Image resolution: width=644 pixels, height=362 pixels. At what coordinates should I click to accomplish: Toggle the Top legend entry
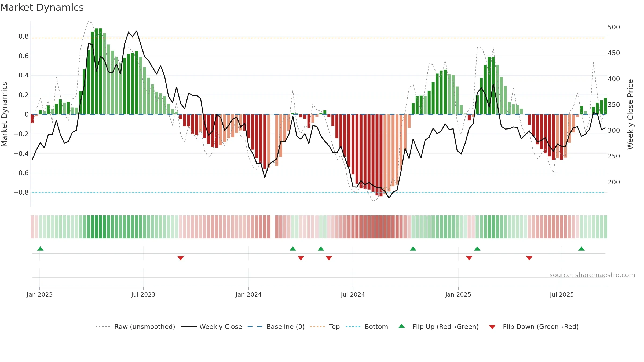pos(325,327)
